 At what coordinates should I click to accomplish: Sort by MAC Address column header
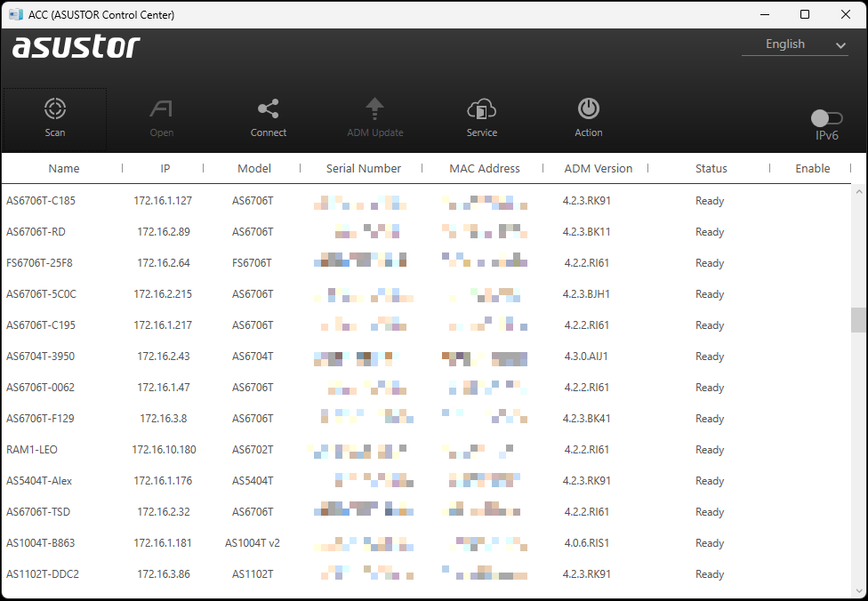pyautogui.click(x=485, y=168)
